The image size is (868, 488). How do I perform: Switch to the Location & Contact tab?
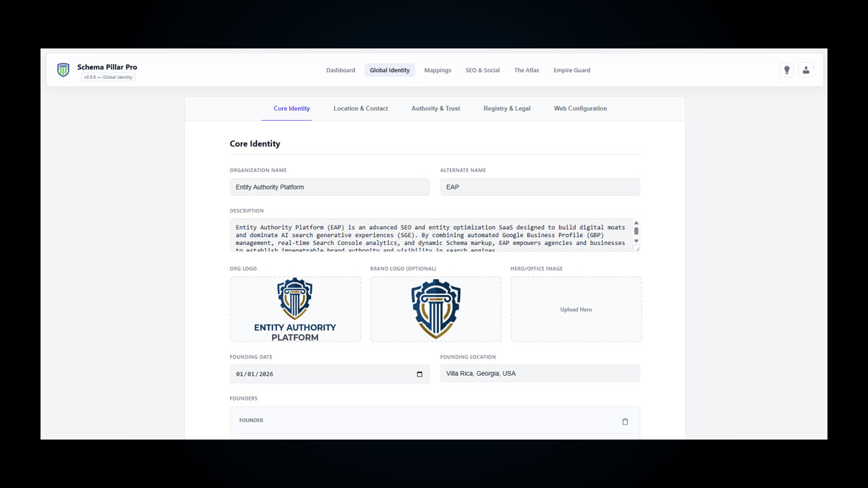point(360,108)
